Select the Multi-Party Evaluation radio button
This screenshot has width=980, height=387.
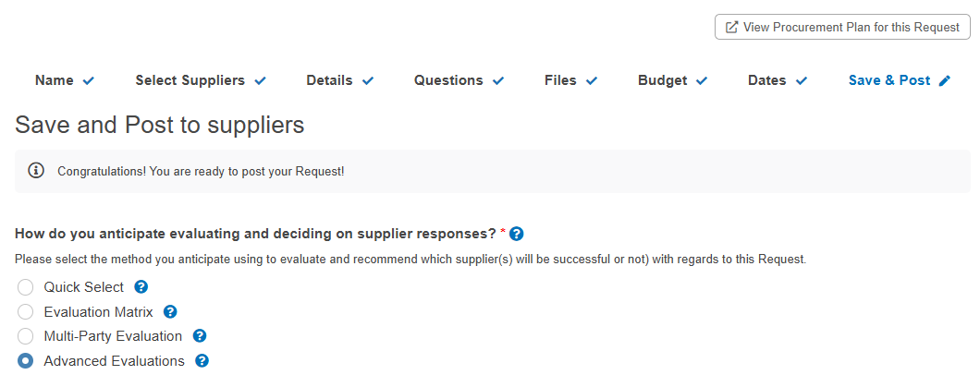click(26, 336)
